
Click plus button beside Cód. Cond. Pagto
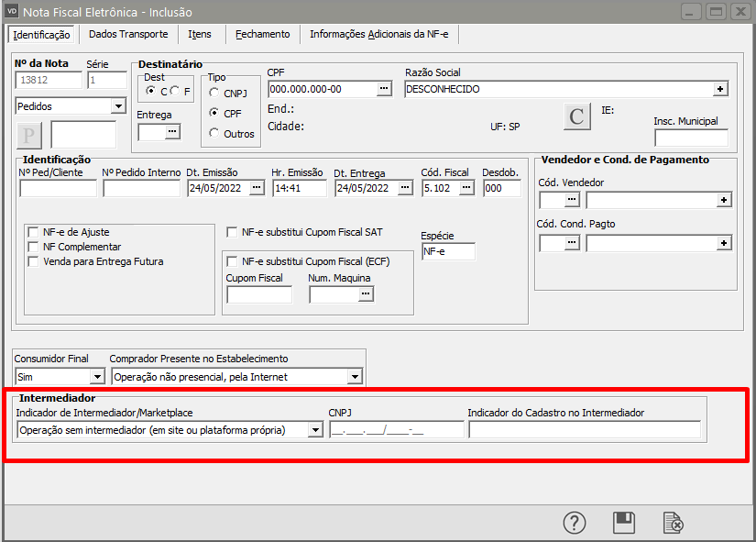coord(724,243)
